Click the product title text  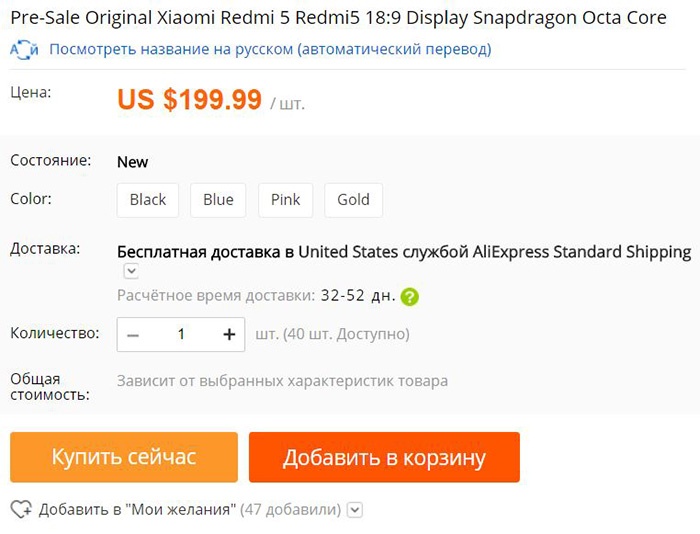pyautogui.click(x=338, y=19)
